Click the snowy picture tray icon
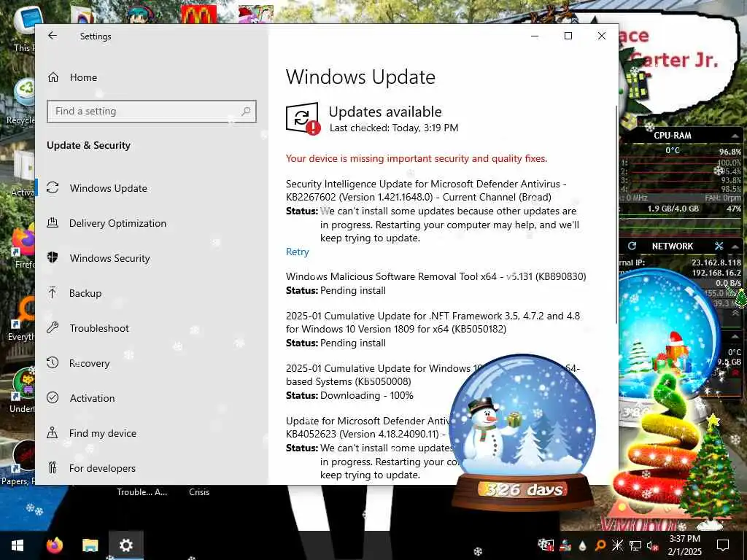 tap(546, 545)
